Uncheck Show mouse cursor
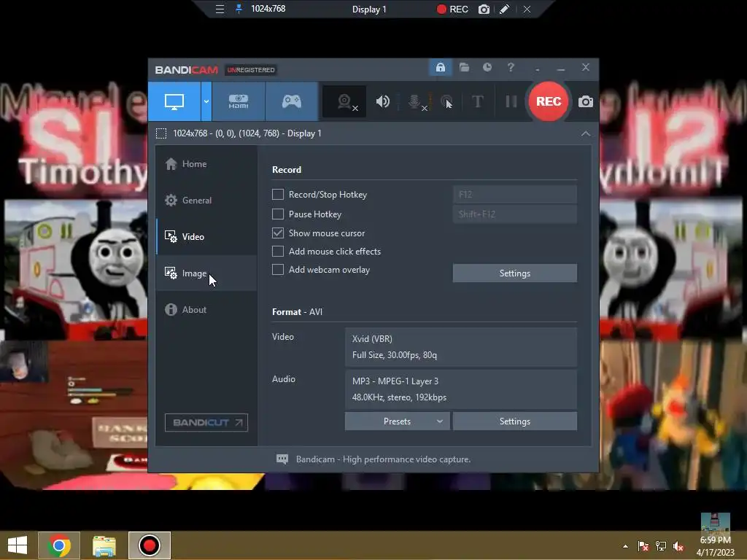The height and width of the screenshot is (560, 747). coord(278,233)
